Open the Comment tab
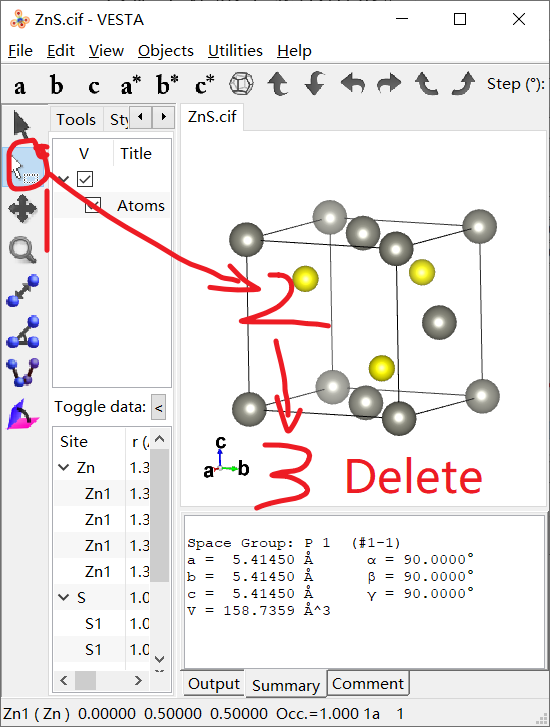Image resolution: width=550 pixels, height=727 pixels. click(368, 683)
